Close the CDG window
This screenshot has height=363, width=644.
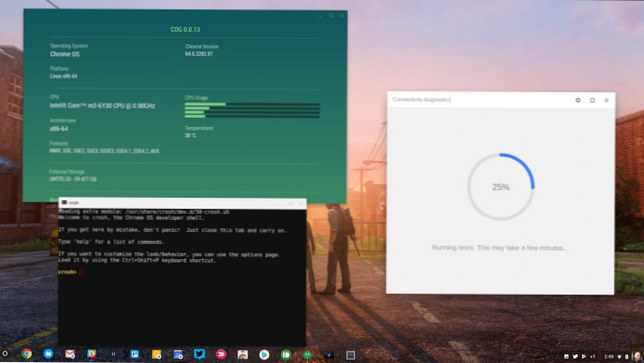(342, 16)
